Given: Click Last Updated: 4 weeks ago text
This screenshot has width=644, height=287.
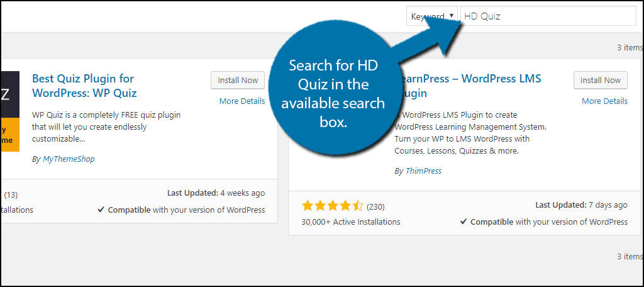Looking at the screenshot, I should point(216,193).
